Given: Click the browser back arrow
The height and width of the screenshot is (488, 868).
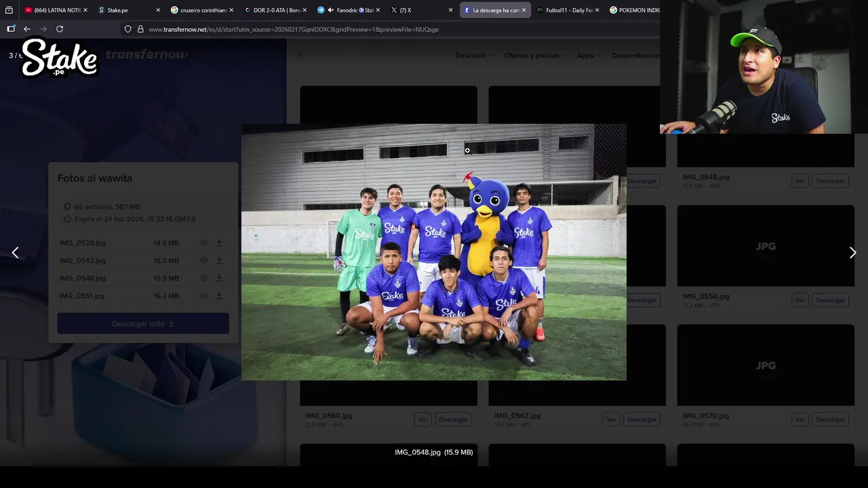Looking at the screenshot, I should pos(27,29).
